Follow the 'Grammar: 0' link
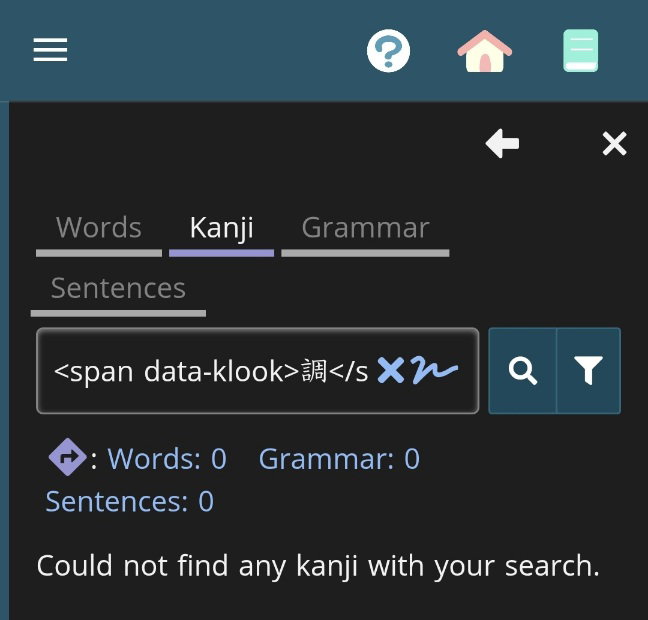Image resolution: width=648 pixels, height=620 pixels. pyautogui.click(x=339, y=459)
